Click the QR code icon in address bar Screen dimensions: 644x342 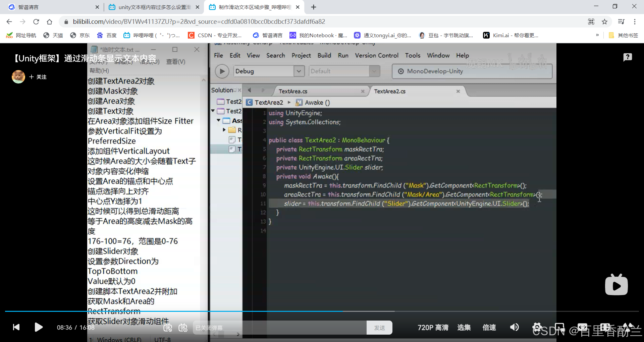591,22
